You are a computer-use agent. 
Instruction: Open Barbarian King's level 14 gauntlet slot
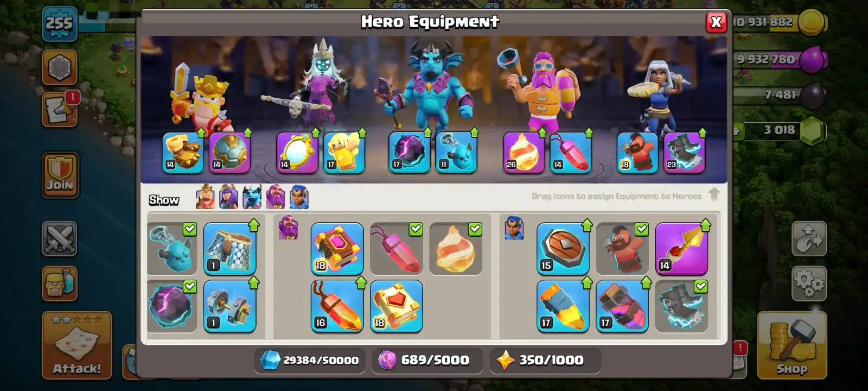pos(183,152)
